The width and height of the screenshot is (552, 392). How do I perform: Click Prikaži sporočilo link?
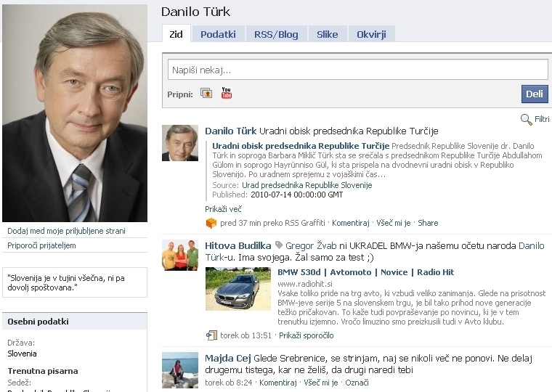[x=306, y=335]
